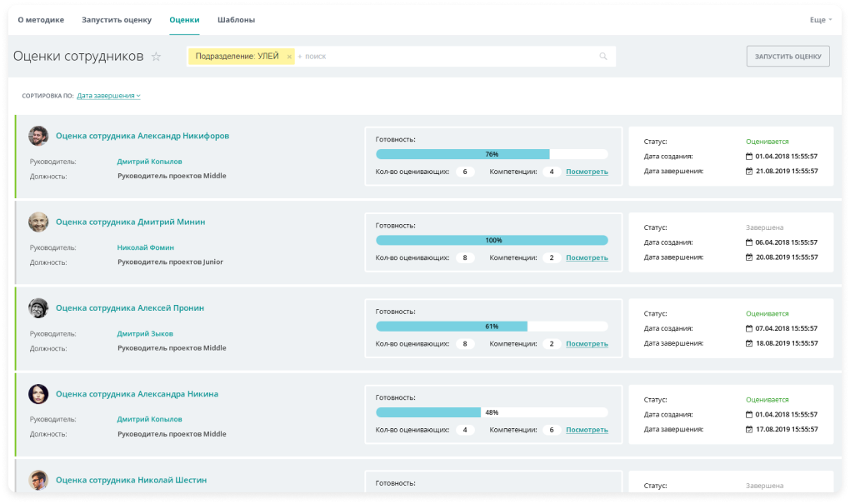Open the О методике tab
This screenshot has width=850, height=504.
point(41,20)
